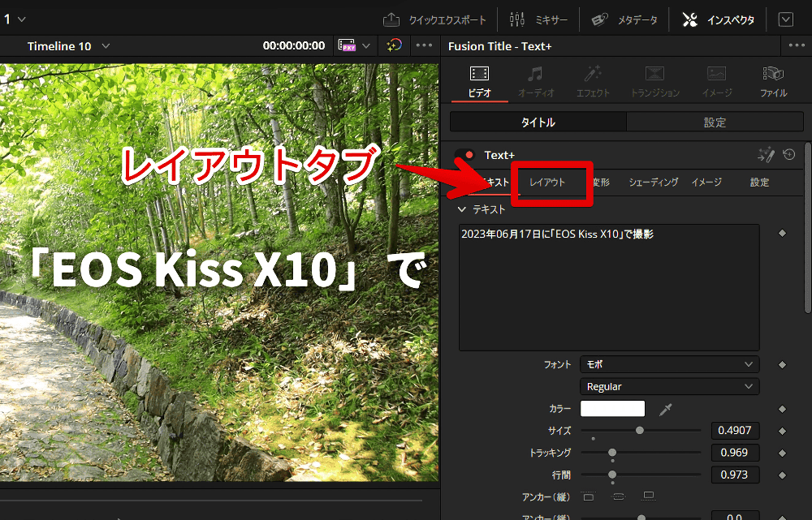Open the Video tab in the Inspector
Viewport: 812px width, 520px height.
479,82
